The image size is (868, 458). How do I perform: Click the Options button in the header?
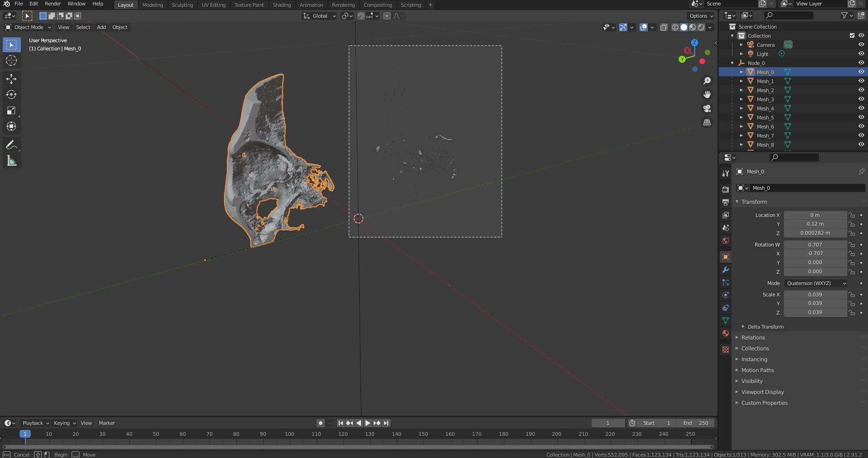[701, 16]
